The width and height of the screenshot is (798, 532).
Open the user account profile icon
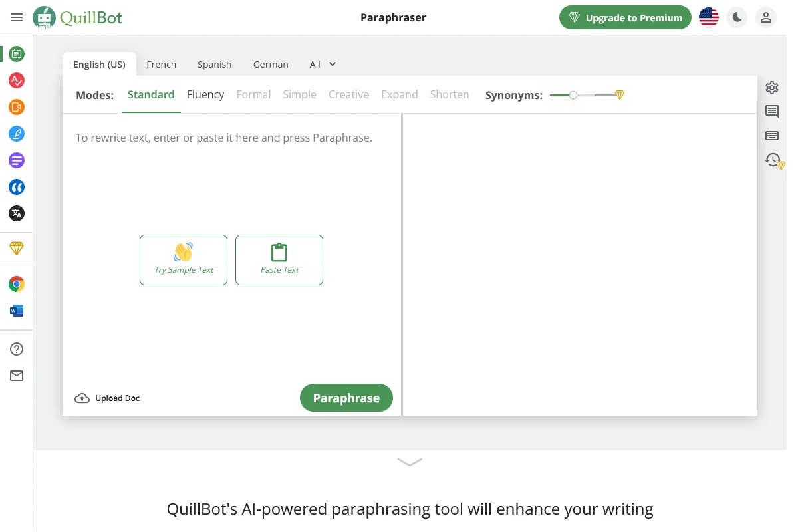tap(766, 17)
